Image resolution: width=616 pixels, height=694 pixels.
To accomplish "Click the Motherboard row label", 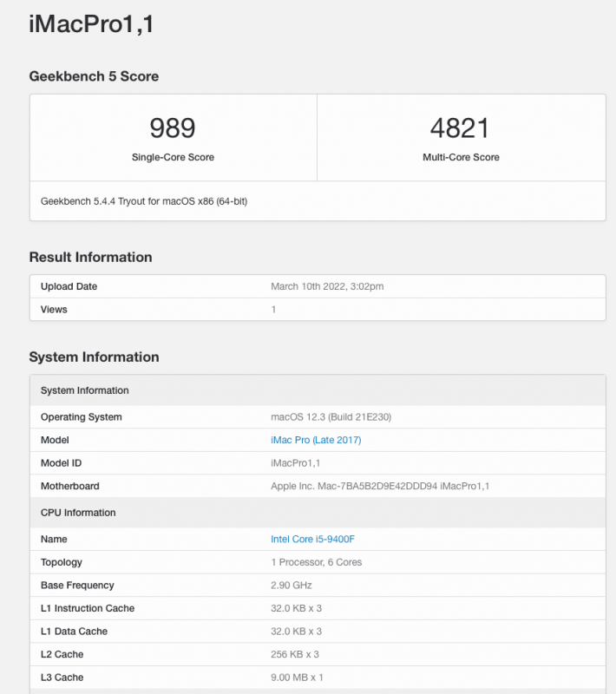I will pyautogui.click(x=70, y=486).
